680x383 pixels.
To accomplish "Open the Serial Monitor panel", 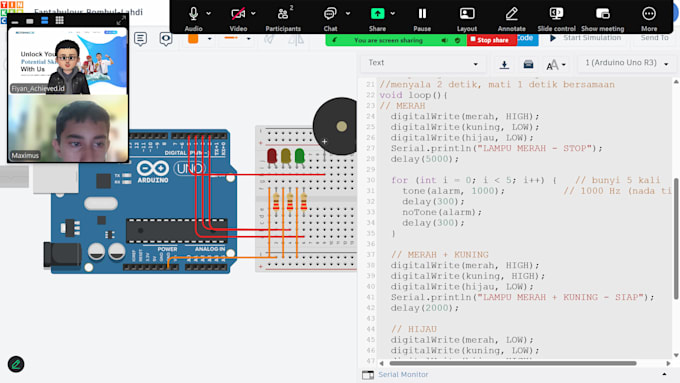I will 403,375.
